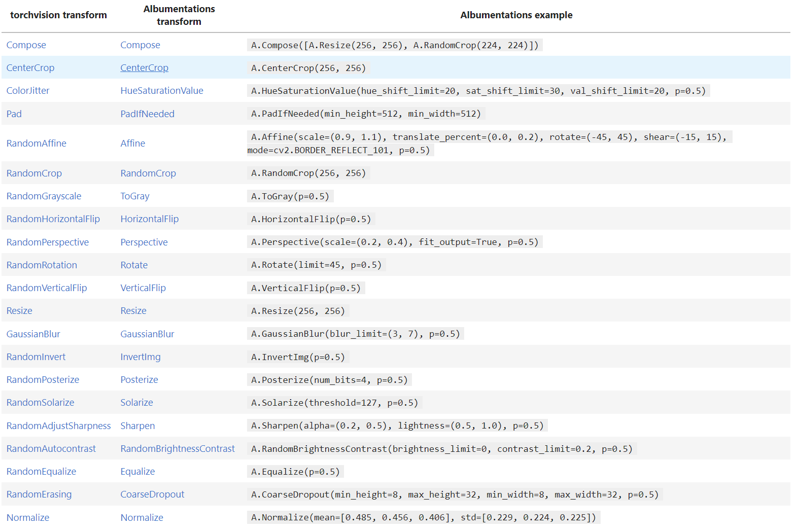Image resolution: width=797 pixels, height=532 pixels.
Task: Open the torchvision Compose link
Action: (26, 45)
